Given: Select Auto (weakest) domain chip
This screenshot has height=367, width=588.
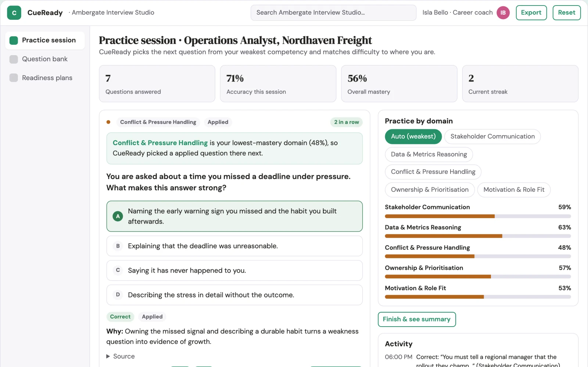Looking at the screenshot, I should coord(413,137).
